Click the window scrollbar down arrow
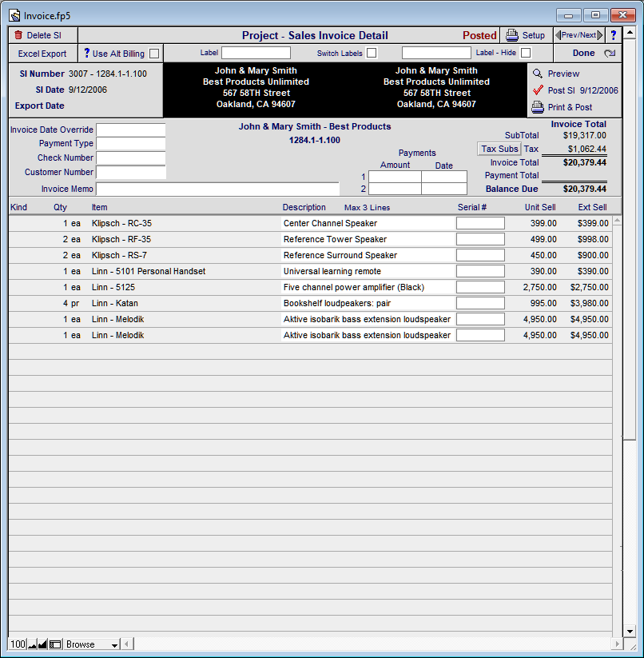Viewport: 644px width, 658px height. click(x=630, y=631)
